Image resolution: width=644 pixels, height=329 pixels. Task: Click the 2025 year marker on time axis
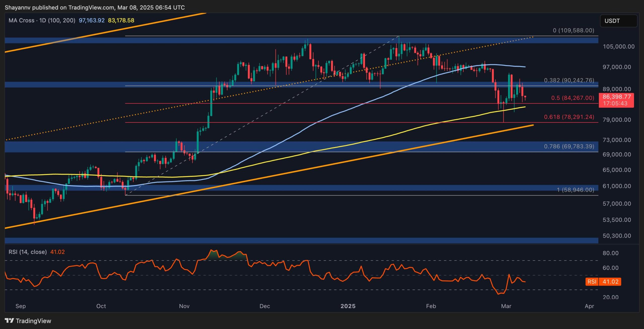pyautogui.click(x=348, y=306)
